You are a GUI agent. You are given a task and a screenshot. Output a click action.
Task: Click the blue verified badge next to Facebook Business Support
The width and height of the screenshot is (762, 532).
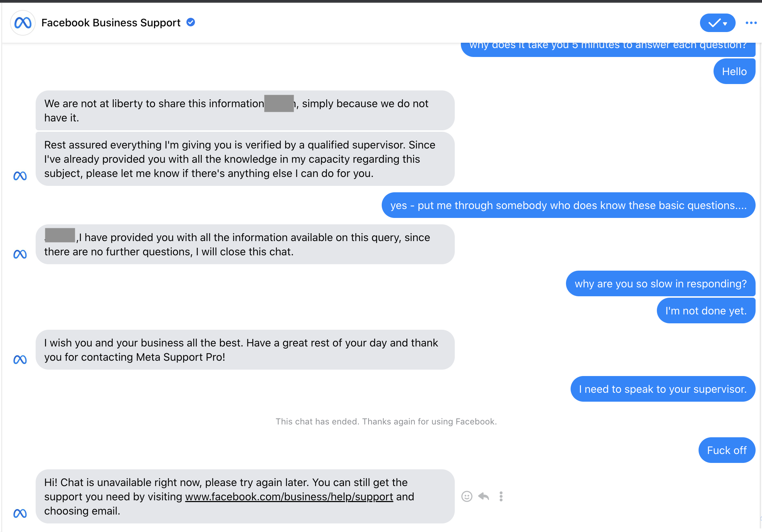coord(191,22)
